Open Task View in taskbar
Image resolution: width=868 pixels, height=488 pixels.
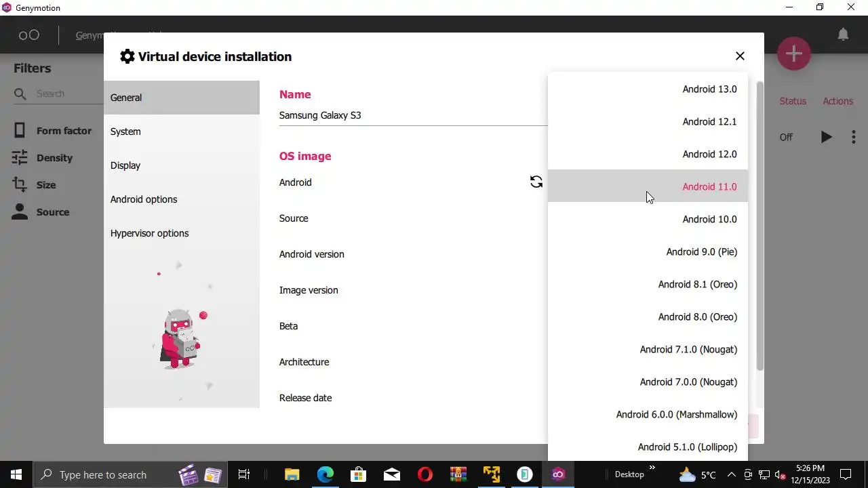click(x=244, y=474)
